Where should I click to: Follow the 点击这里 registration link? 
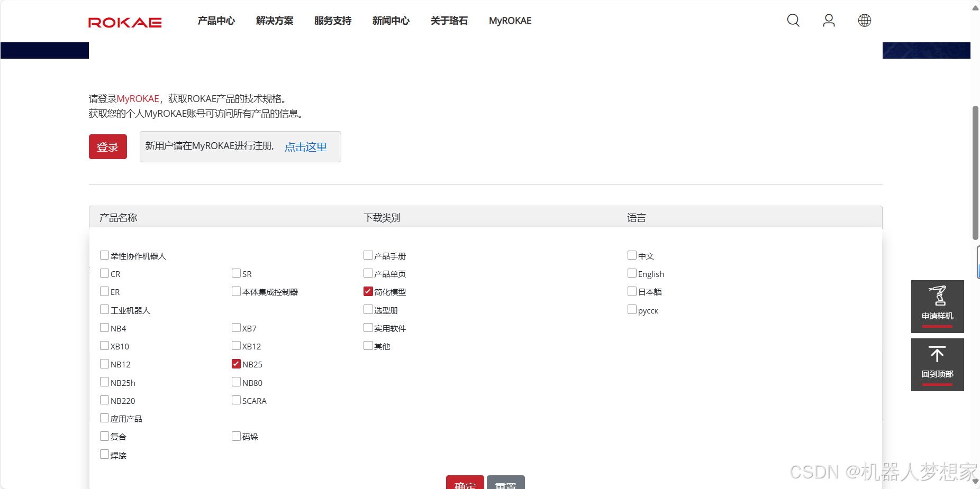306,147
